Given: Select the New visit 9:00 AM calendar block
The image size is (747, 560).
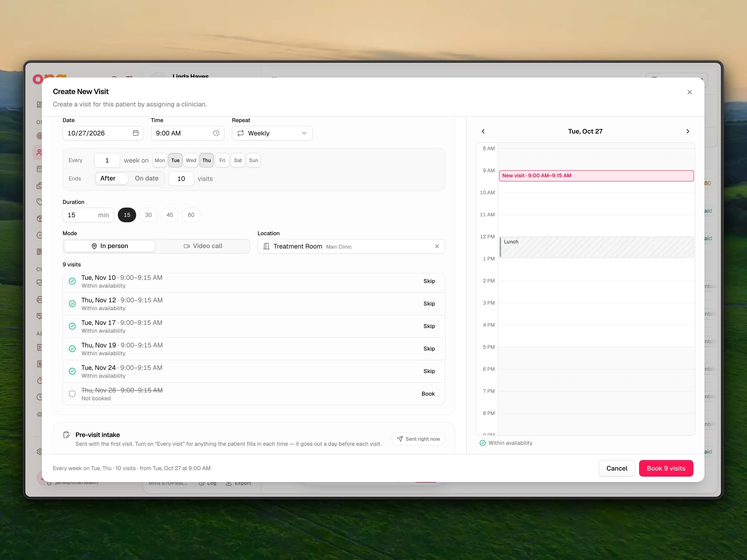Looking at the screenshot, I should tap(596, 176).
